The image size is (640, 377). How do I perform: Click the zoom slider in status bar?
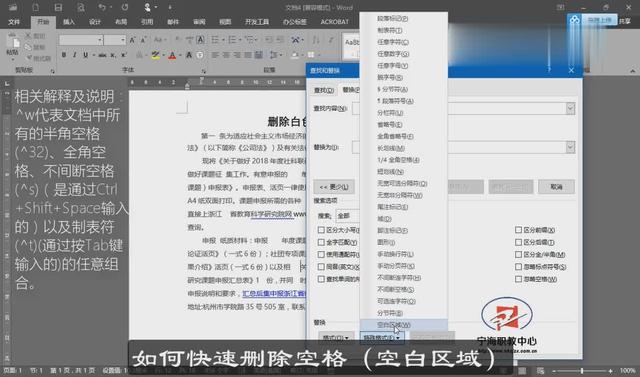click(x=581, y=371)
